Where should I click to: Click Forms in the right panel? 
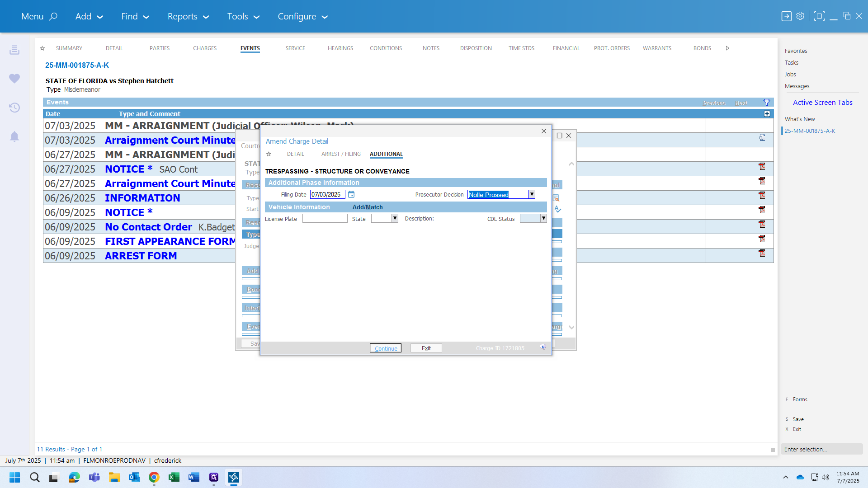tap(800, 399)
